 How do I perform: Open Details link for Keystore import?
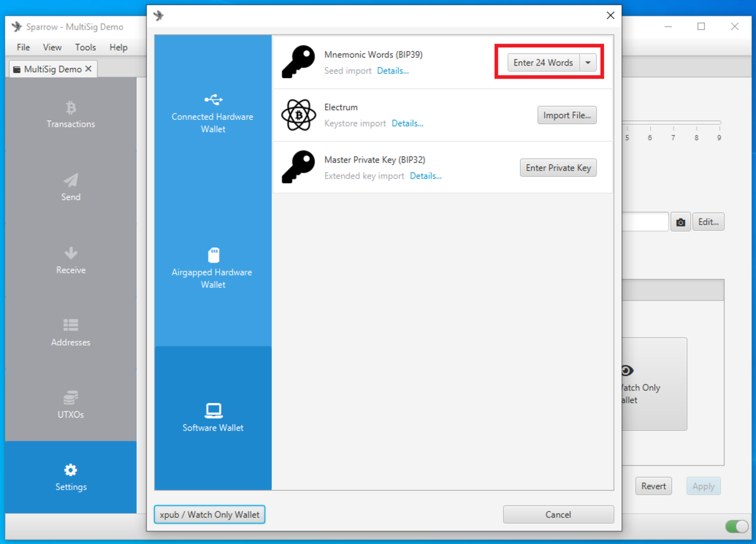(408, 123)
